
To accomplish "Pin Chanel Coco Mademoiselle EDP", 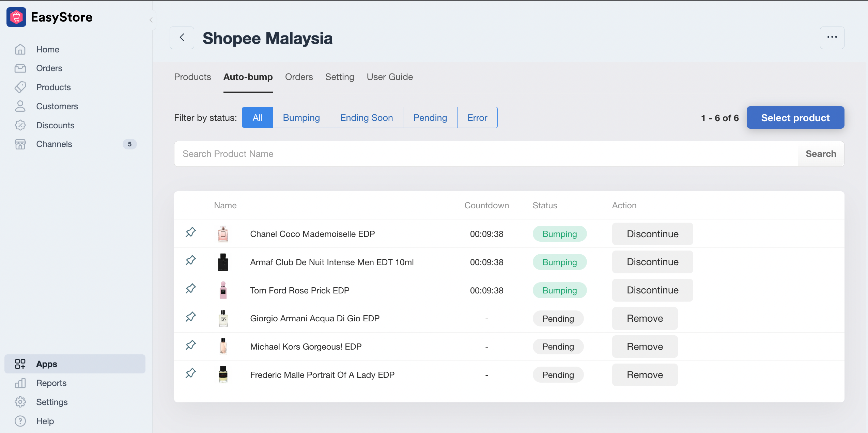I will [191, 232].
